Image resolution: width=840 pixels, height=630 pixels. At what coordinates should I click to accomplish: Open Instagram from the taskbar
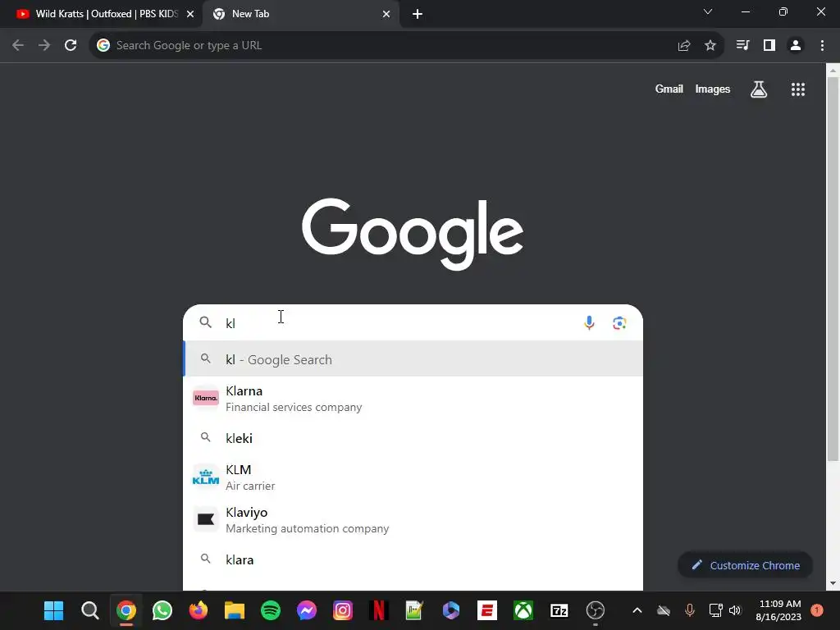pos(343,610)
